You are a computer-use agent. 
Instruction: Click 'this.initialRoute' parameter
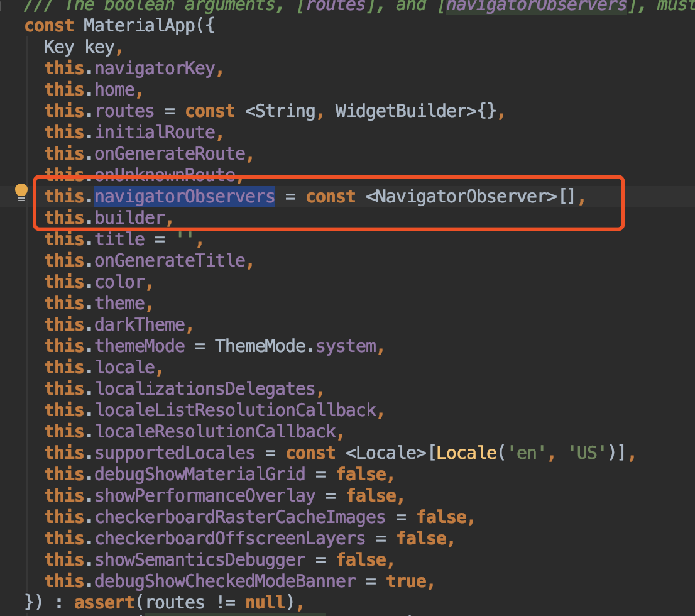point(133,132)
